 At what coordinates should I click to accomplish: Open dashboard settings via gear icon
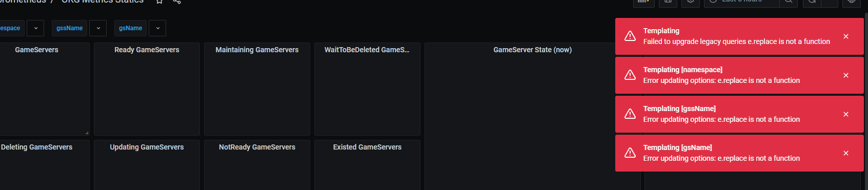point(691,2)
